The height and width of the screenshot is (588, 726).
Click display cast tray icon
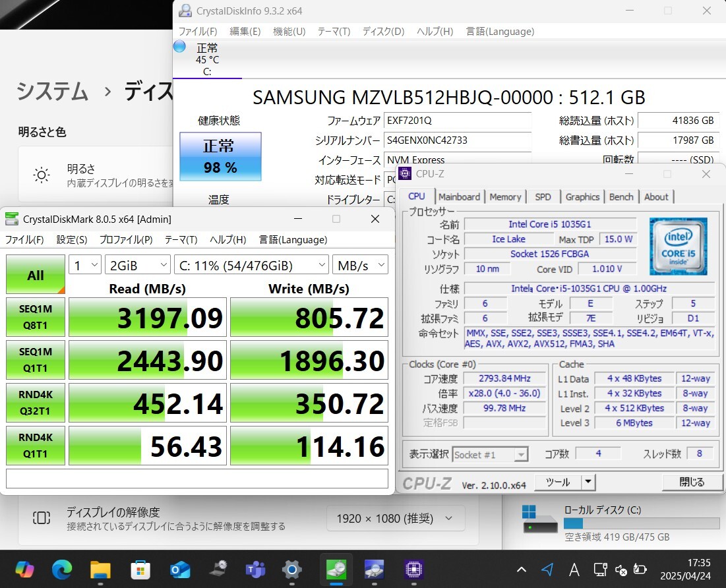(601, 570)
